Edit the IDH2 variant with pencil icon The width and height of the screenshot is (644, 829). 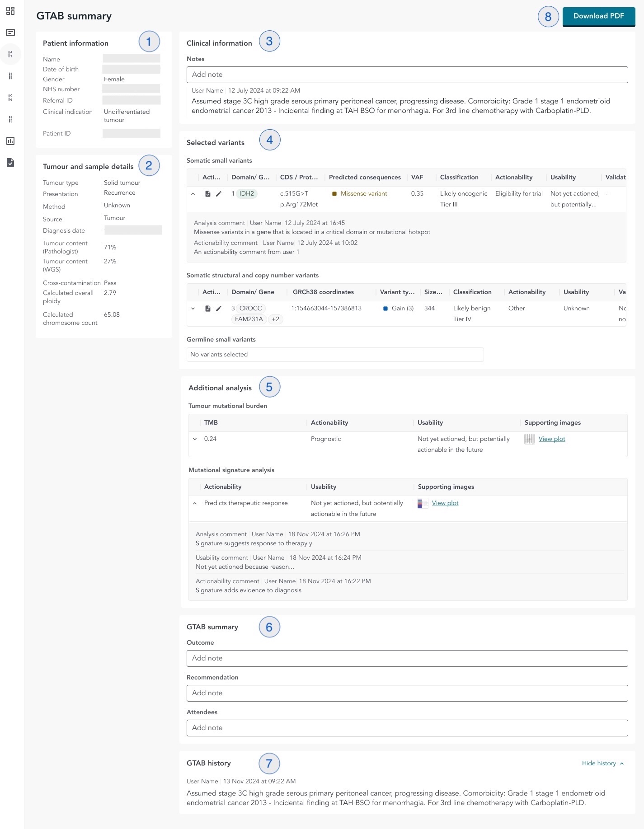[x=219, y=194]
